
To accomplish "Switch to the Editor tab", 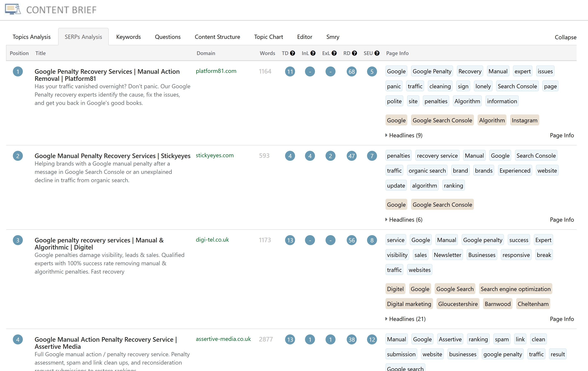I will (305, 37).
